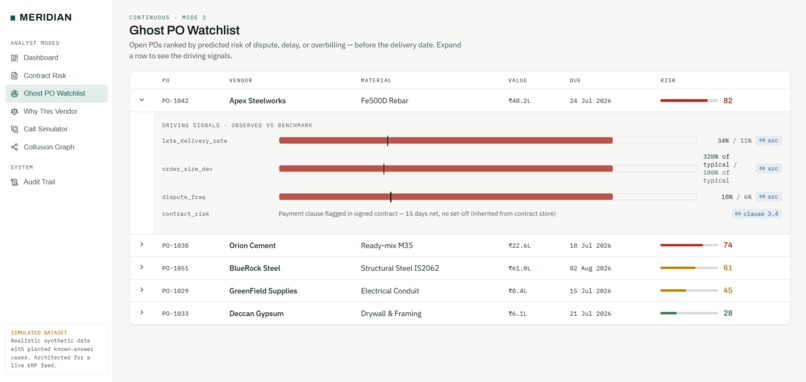Click the Structural Steel IS2062 cell
The image size is (806, 382).
(x=400, y=268)
